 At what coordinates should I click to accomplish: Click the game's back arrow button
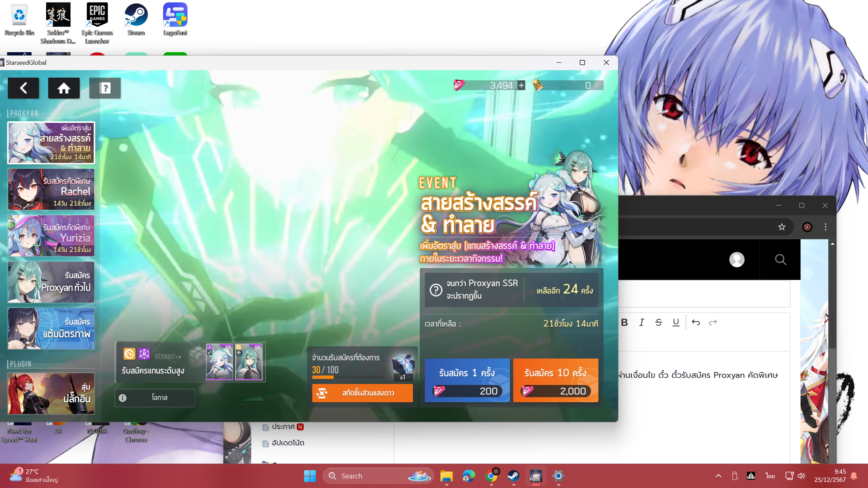pos(23,88)
